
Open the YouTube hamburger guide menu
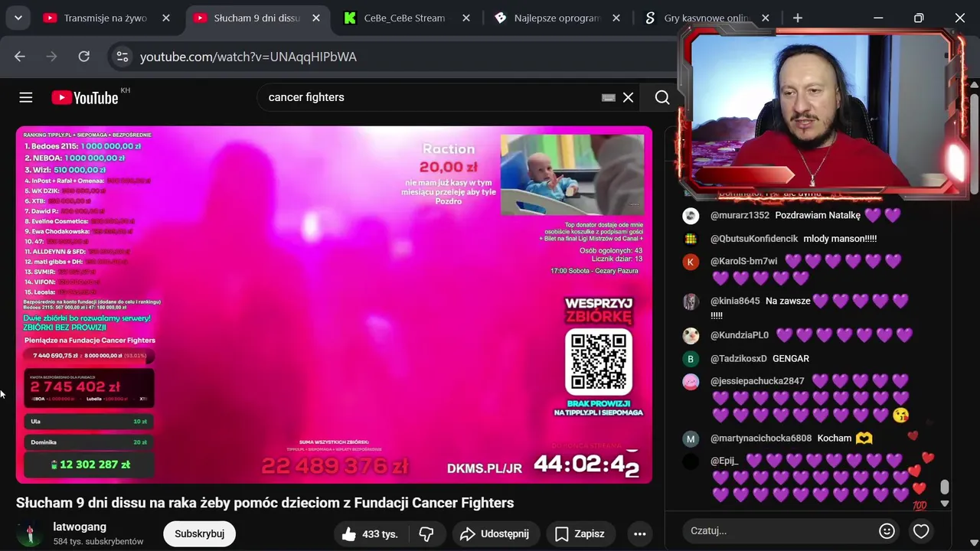(x=26, y=97)
